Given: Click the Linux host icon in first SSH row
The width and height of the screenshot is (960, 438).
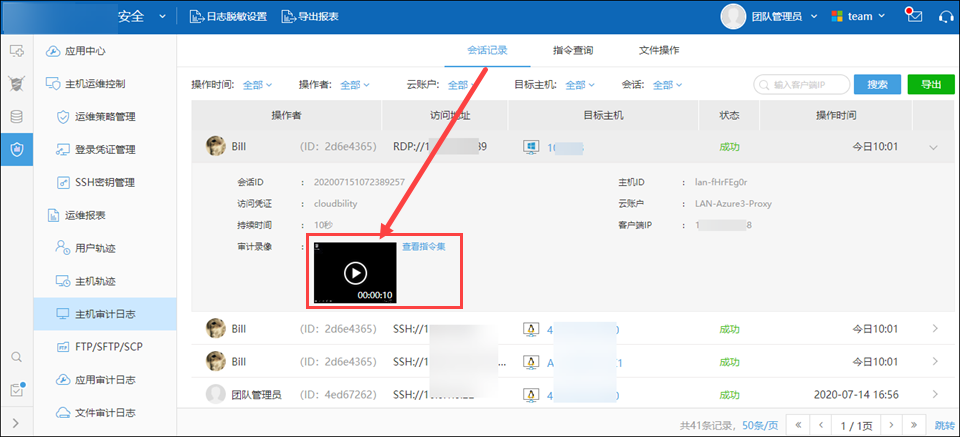Looking at the screenshot, I should pyautogui.click(x=531, y=329).
